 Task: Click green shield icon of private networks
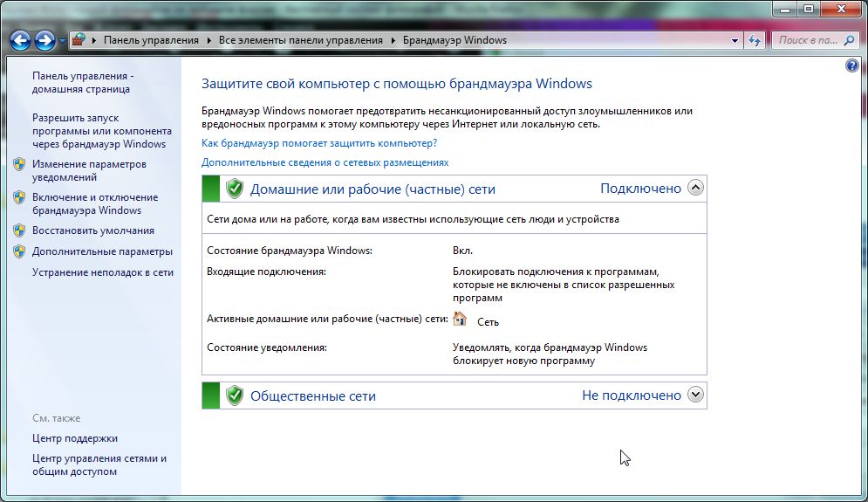point(235,189)
